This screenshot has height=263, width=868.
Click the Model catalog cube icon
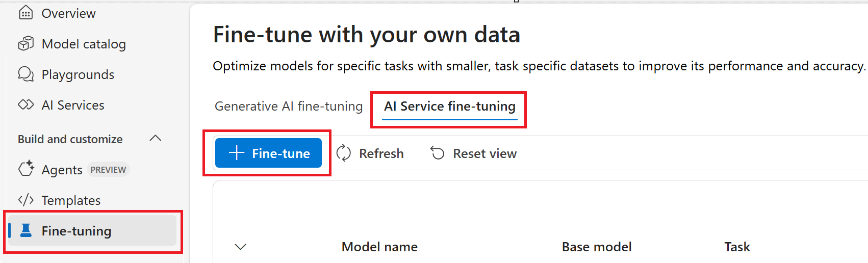click(25, 44)
